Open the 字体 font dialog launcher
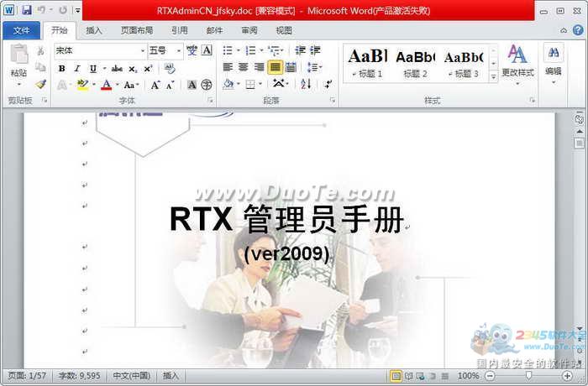The width and height of the screenshot is (588, 386). point(210,101)
